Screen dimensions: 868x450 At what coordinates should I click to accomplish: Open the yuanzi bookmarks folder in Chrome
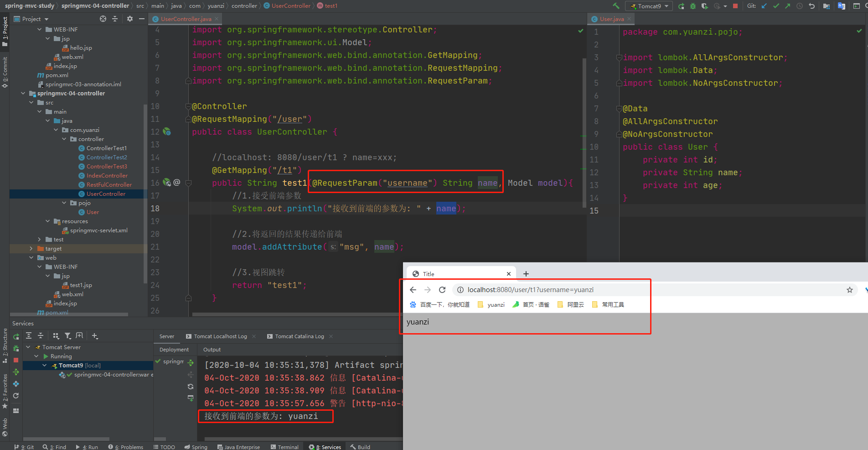[x=491, y=304]
